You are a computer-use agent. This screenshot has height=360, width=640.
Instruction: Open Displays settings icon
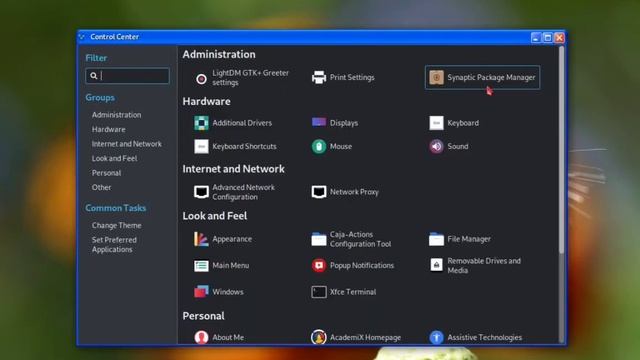319,122
